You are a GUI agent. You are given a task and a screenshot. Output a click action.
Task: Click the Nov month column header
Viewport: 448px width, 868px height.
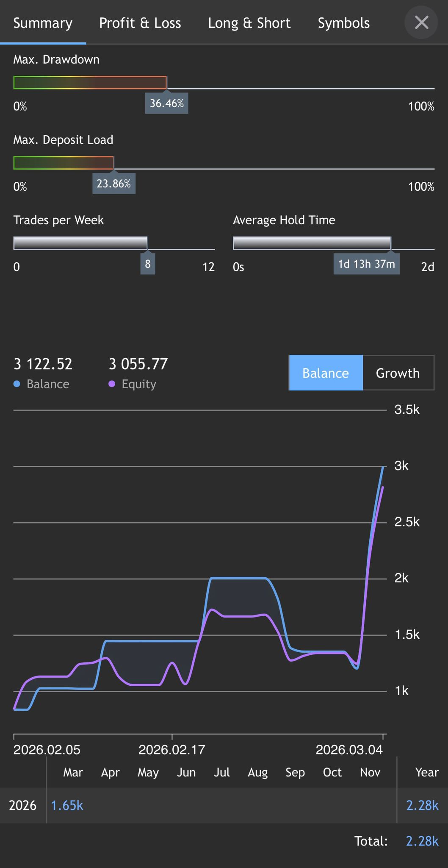tap(369, 772)
